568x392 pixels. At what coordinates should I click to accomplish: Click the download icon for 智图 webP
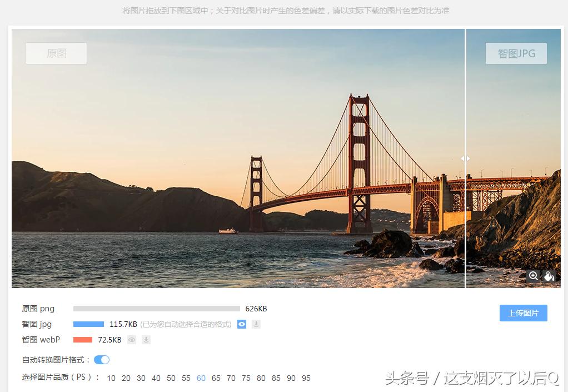(x=146, y=340)
